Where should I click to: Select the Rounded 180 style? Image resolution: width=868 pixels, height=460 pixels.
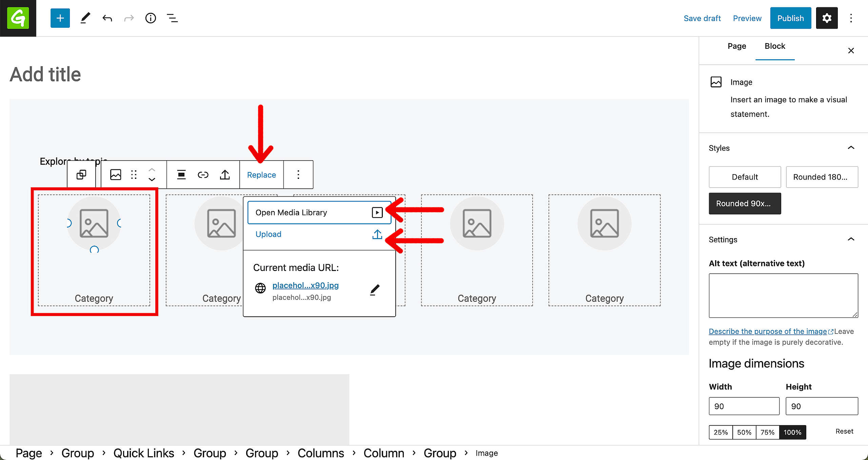[x=822, y=177]
